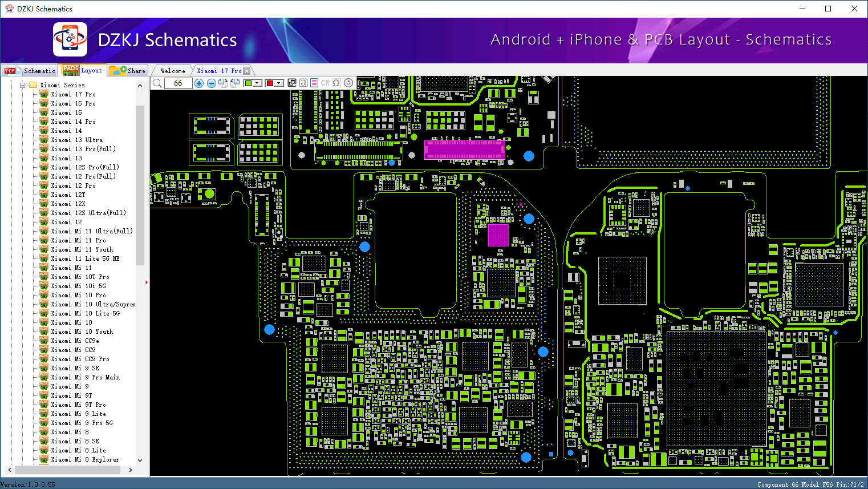Switch to the Schematic tab

[x=29, y=71]
